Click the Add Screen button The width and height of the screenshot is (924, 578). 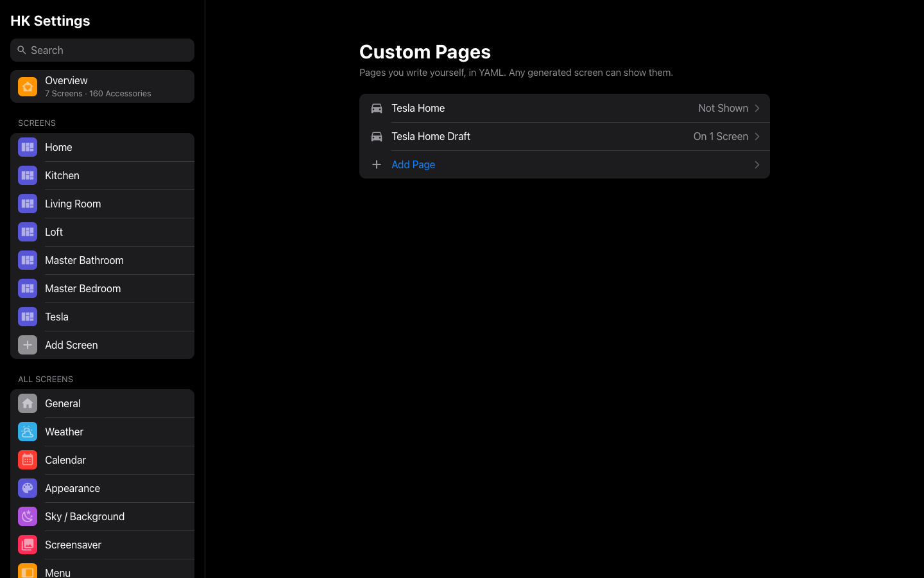tap(102, 345)
